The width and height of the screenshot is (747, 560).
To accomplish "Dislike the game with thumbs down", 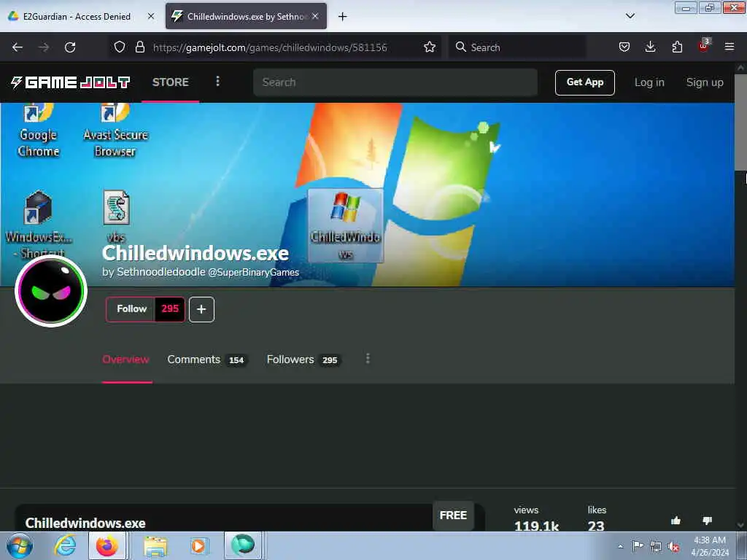I will click(707, 521).
